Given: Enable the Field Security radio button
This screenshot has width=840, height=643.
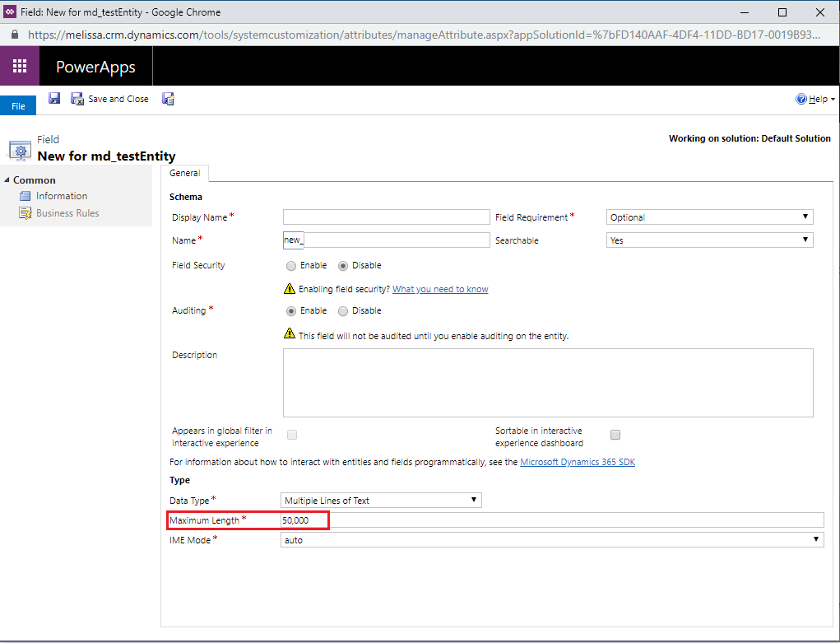Looking at the screenshot, I should coord(291,265).
